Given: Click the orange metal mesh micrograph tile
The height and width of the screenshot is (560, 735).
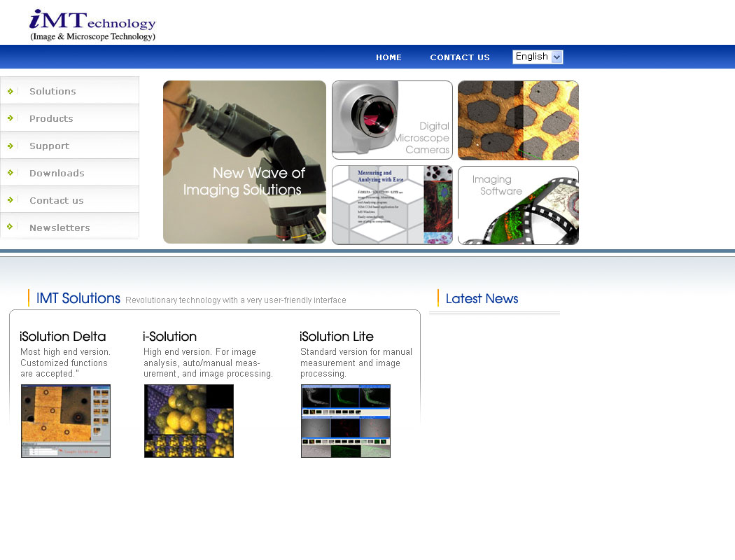Looking at the screenshot, I should coord(518,120).
